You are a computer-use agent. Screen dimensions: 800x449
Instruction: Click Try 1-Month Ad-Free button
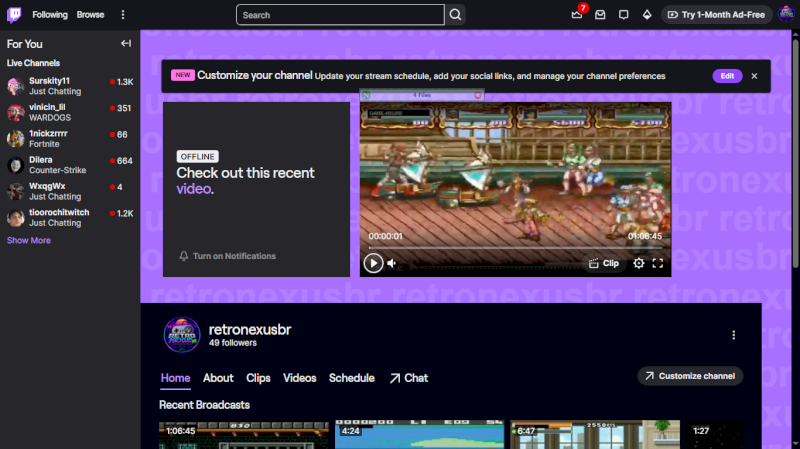point(716,15)
